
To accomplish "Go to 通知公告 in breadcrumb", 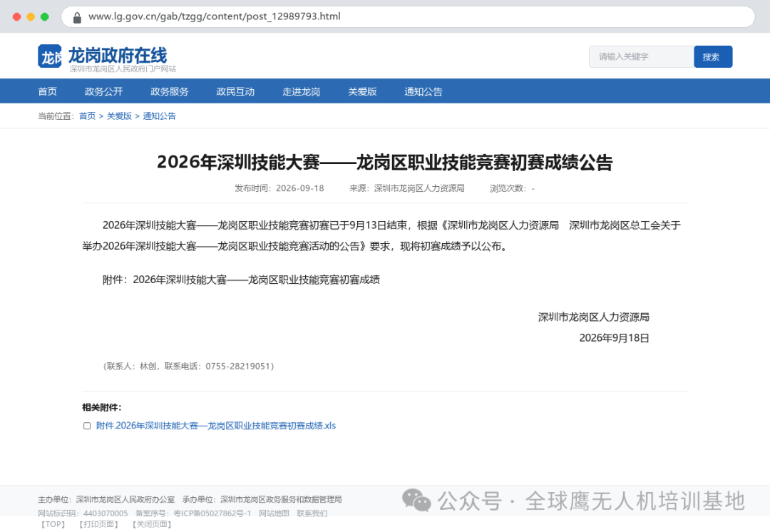I will [x=159, y=116].
